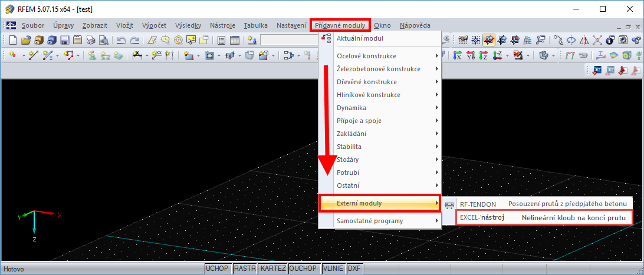Screen dimensions: 644x275
Task: Open the Nápověda menu
Action: 415,25
